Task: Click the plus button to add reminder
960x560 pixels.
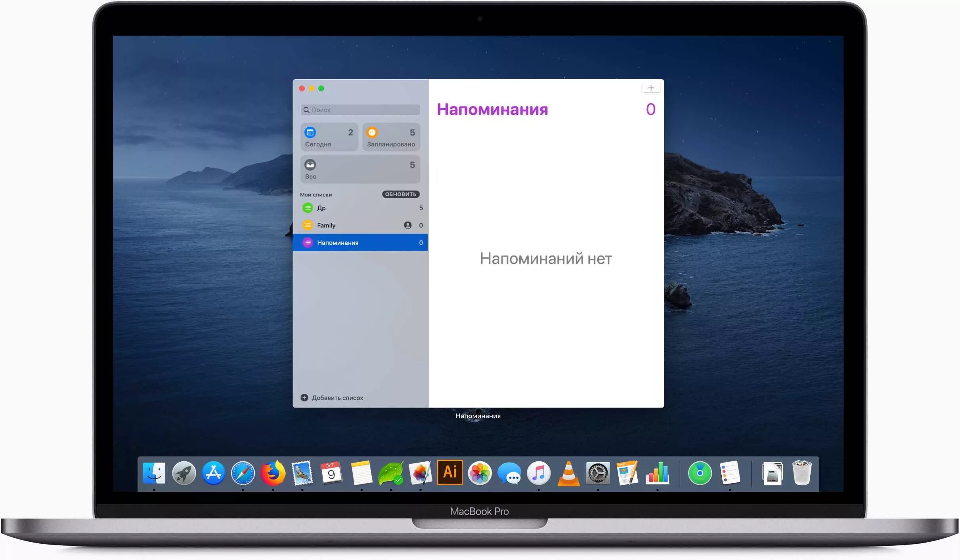Action: (x=650, y=88)
